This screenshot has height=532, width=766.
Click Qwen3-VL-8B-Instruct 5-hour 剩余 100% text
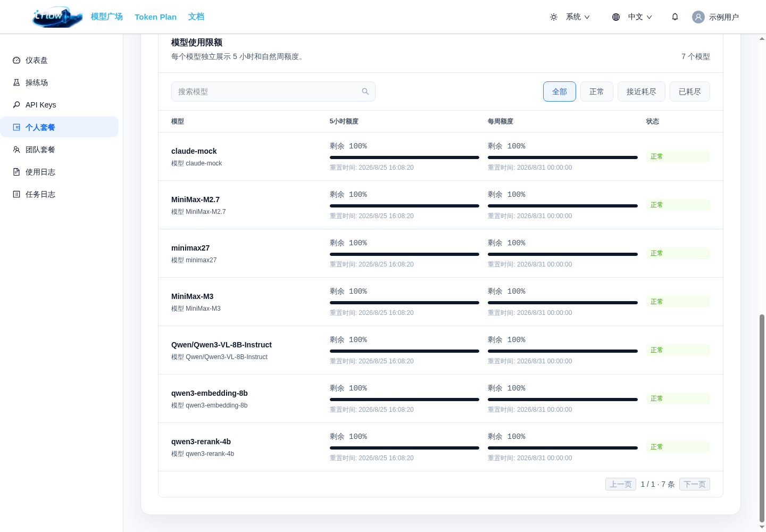click(x=348, y=340)
